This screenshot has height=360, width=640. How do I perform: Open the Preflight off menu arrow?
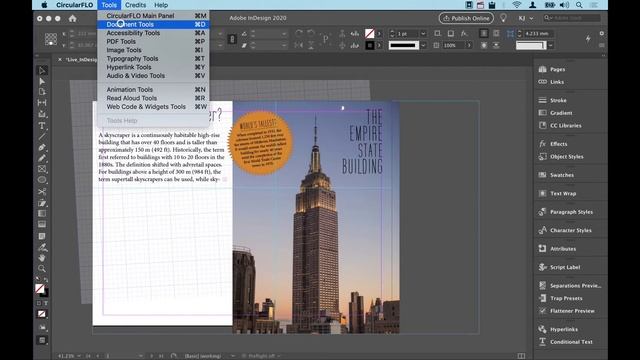(x=279, y=356)
